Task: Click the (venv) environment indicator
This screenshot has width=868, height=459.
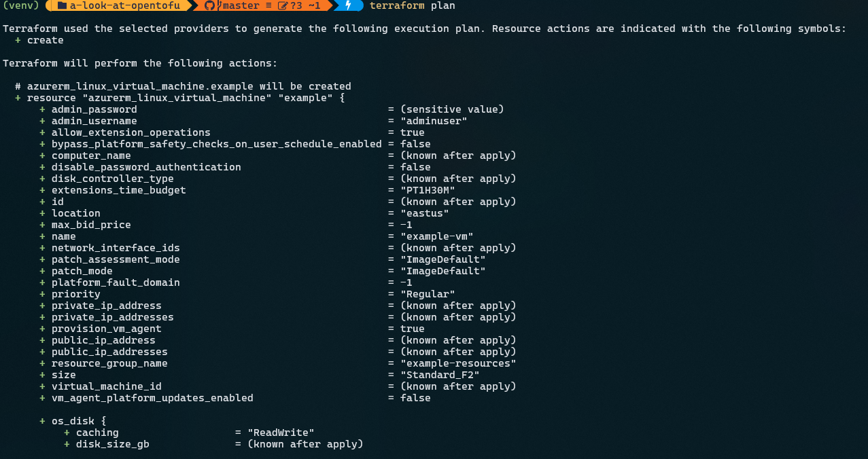Action: 20,6
